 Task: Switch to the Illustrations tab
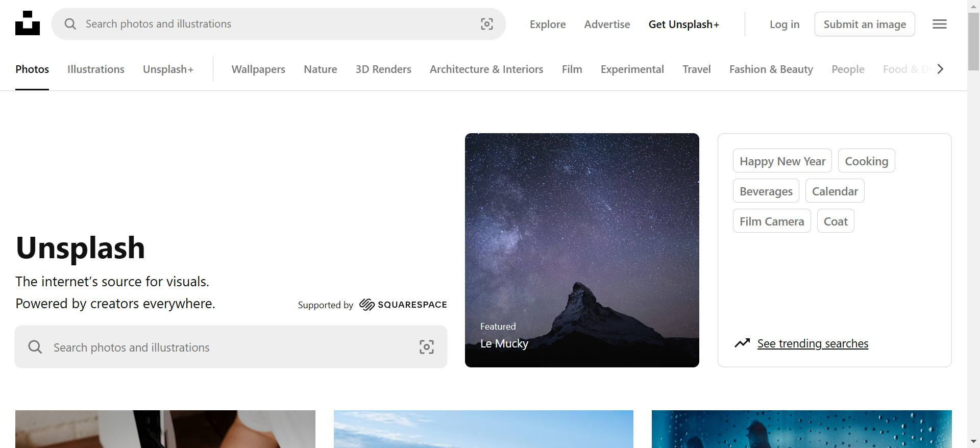coord(96,69)
